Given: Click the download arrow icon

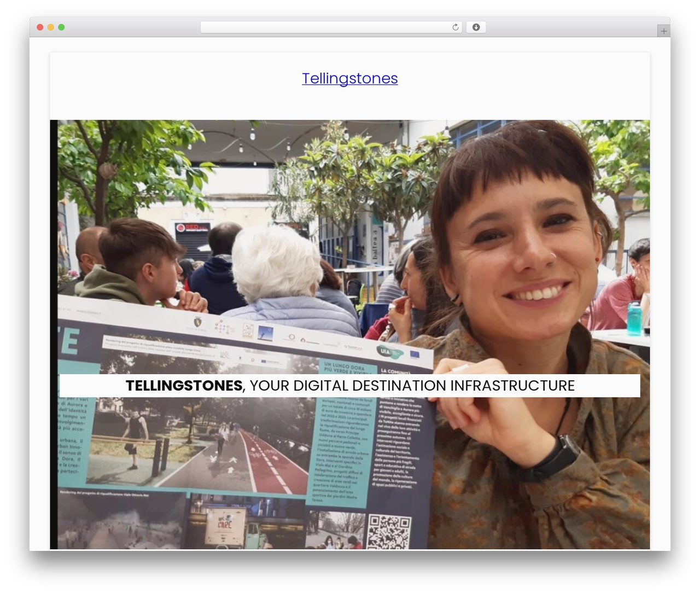Looking at the screenshot, I should pyautogui.click(x=476, y=27).
